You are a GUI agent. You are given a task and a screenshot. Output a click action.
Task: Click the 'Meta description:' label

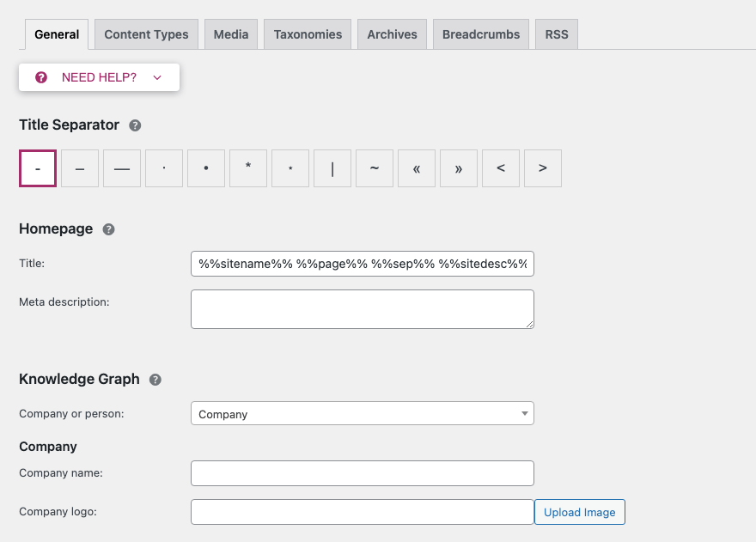tap(64, 302)
